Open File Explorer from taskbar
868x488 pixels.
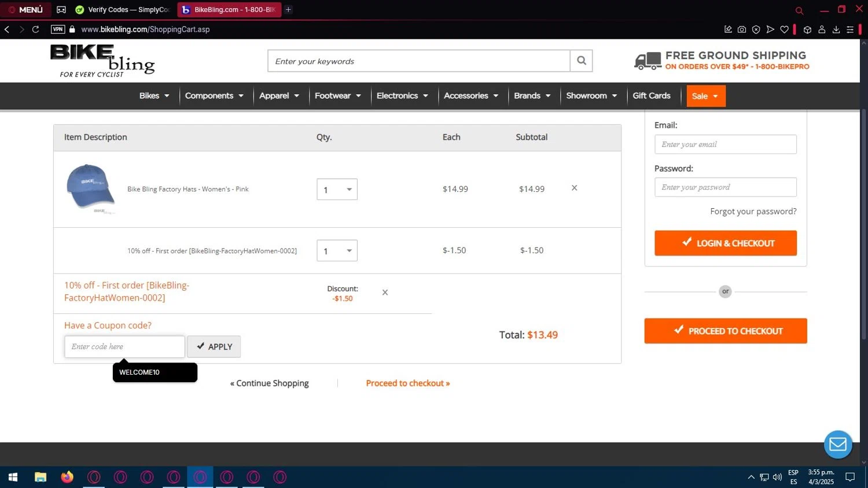tap(41, 478)
